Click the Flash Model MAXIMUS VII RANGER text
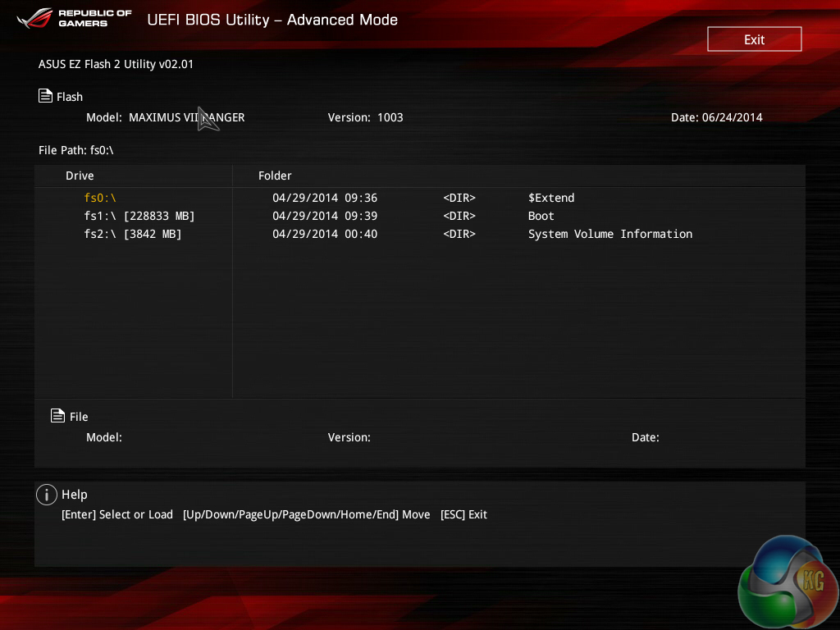This screenshot has width=840, height=630. click(x=166, y=117)
